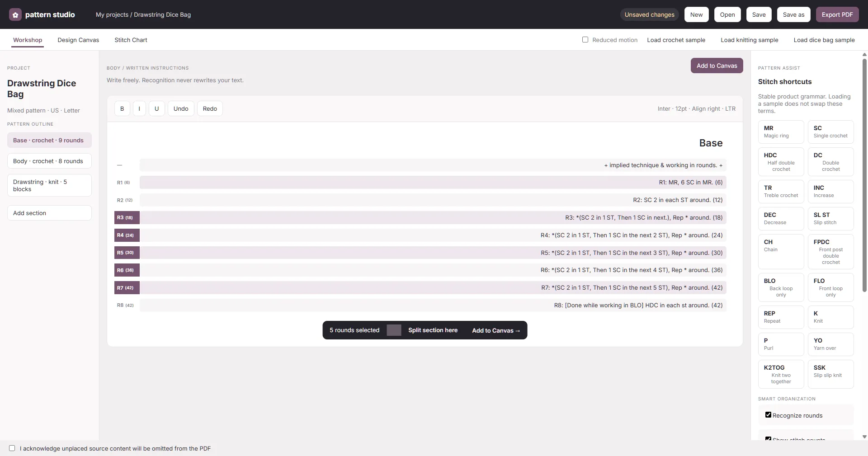Uncheck Recognize rounds option
Viewport: 868px width, 456px height.
[x=768, y=415]
